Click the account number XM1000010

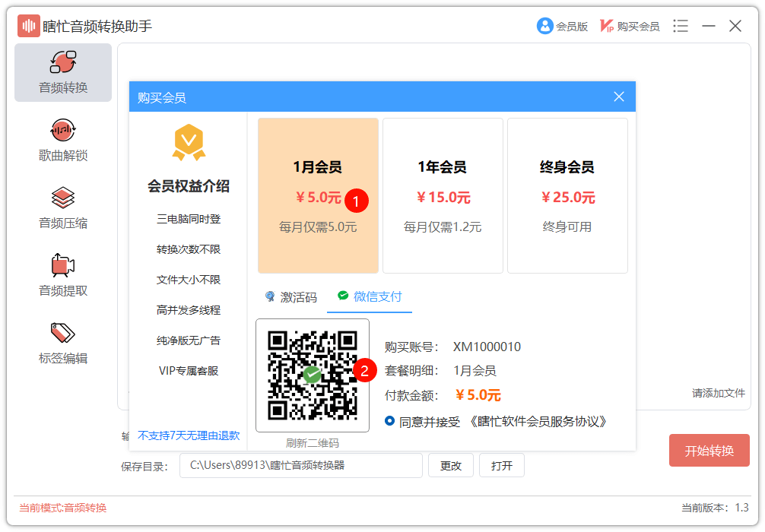[x=487, y=347]
